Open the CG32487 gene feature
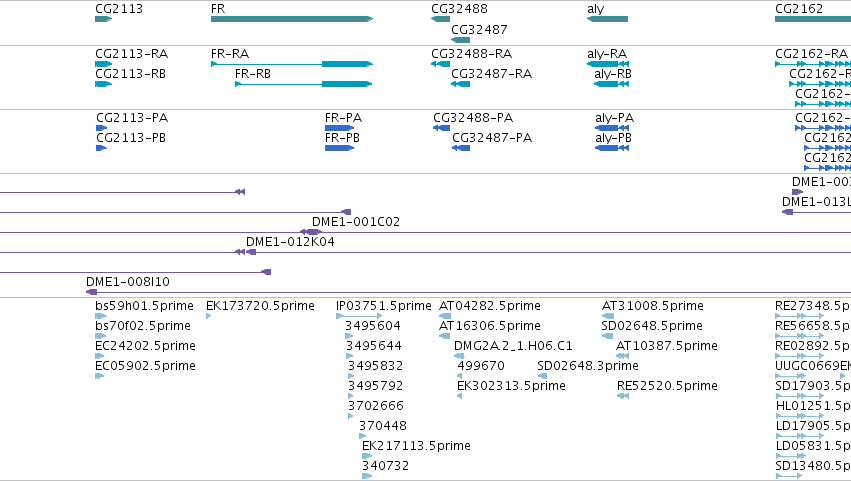 click(x=460, y=40)
